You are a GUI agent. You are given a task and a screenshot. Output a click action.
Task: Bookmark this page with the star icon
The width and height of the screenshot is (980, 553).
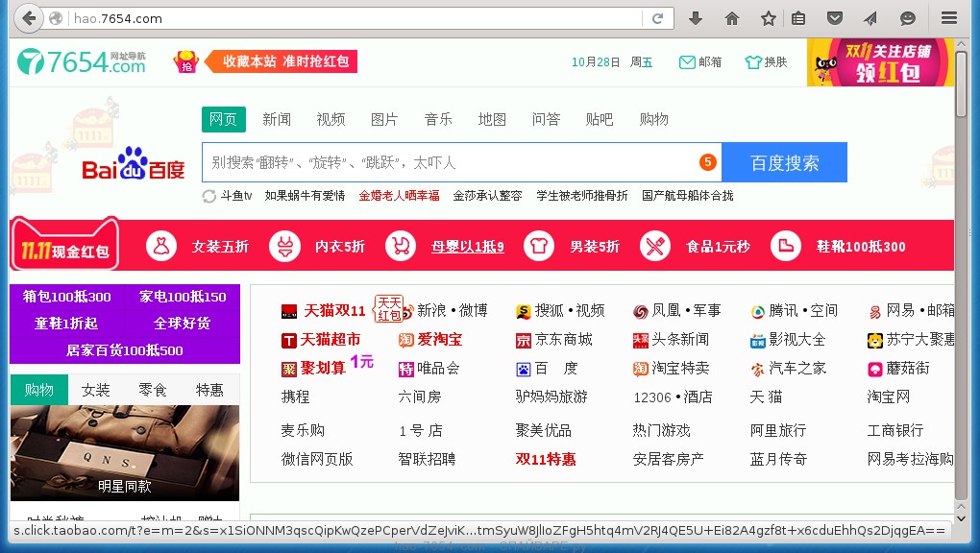[x=769, y=18]
